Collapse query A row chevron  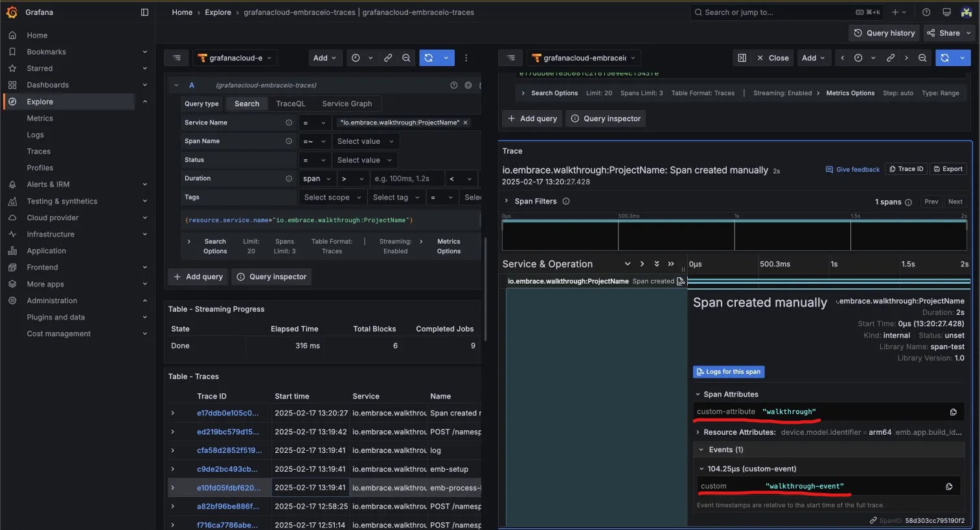click(176, 85)
